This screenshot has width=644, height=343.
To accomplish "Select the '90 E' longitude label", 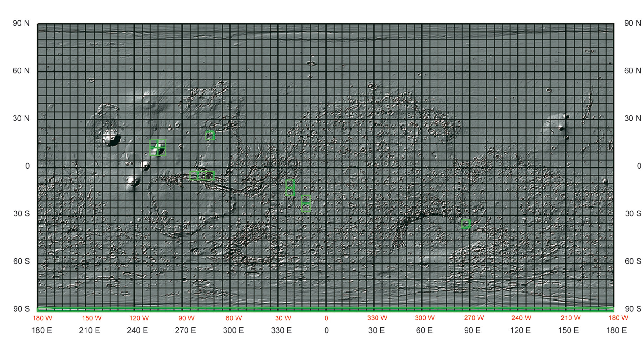I will click(472, 331).
